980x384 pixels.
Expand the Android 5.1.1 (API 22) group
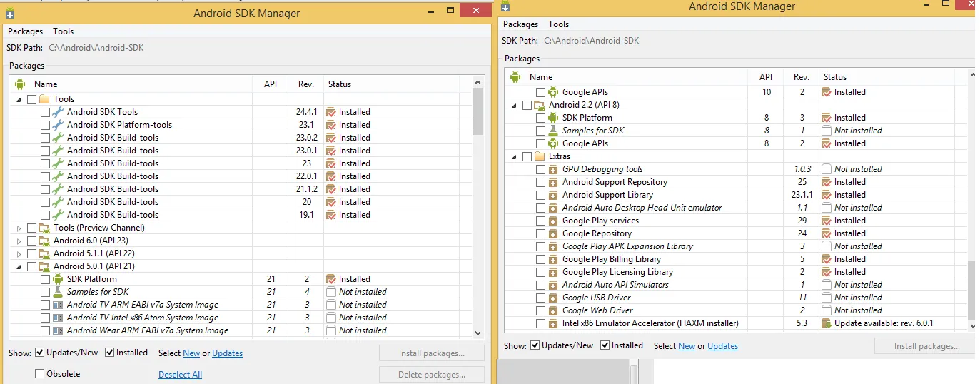[x=19, y=253]
